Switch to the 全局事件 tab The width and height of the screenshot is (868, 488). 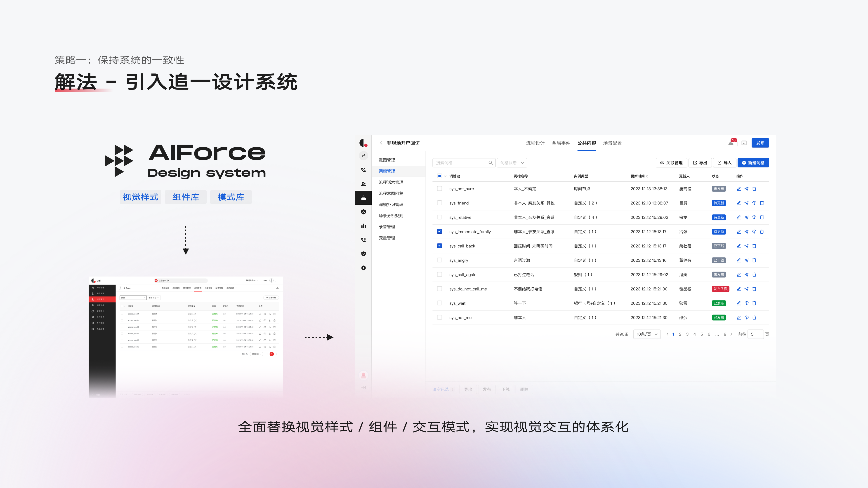pos(561,143)
